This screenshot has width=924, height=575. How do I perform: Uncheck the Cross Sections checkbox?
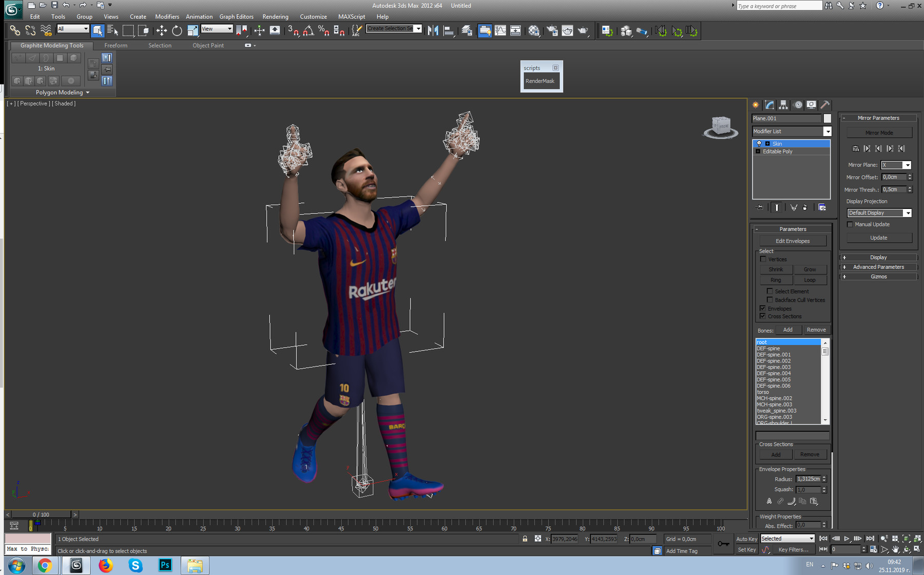coord(763,316)
